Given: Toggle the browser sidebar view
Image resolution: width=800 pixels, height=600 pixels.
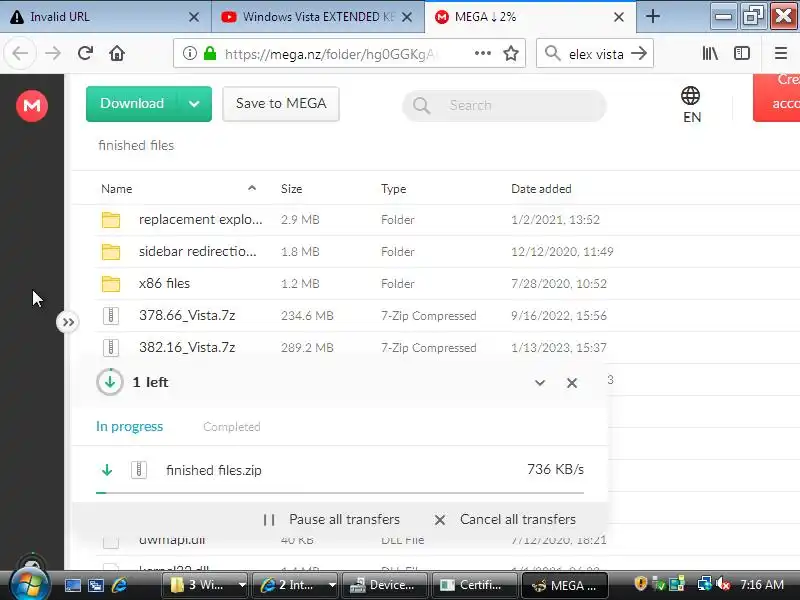Looking at the screenshot, I should [741, 53].
